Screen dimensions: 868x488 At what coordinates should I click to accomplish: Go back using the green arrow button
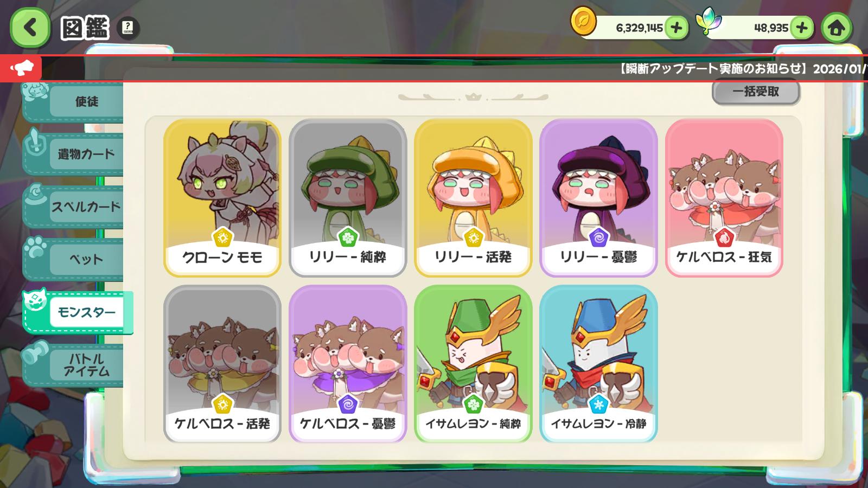tap(30, 27)
